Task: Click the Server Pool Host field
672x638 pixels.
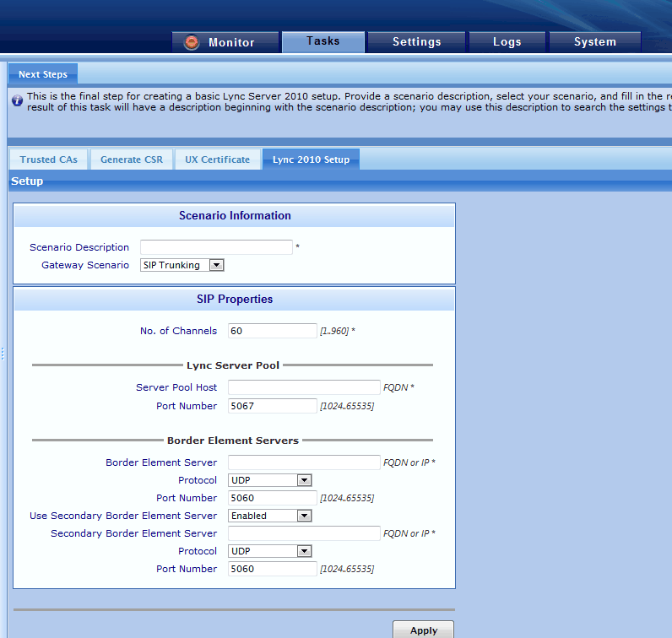Action: (304, 387)
